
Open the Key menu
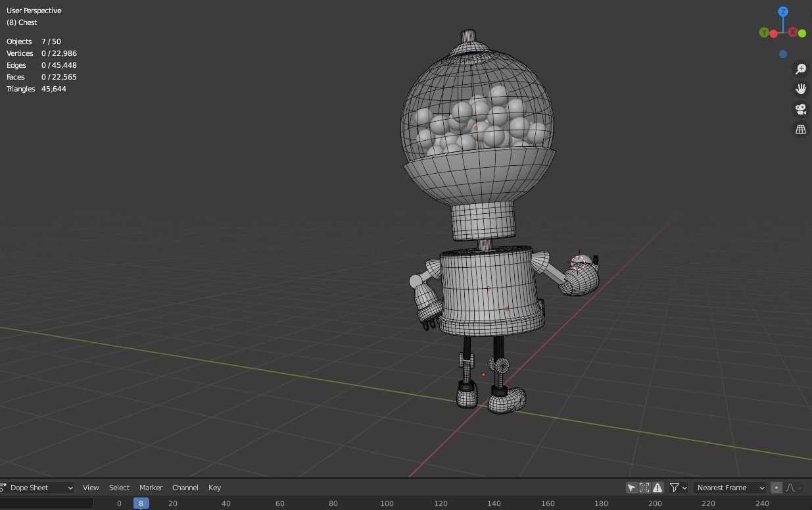[x=214, y=488]
